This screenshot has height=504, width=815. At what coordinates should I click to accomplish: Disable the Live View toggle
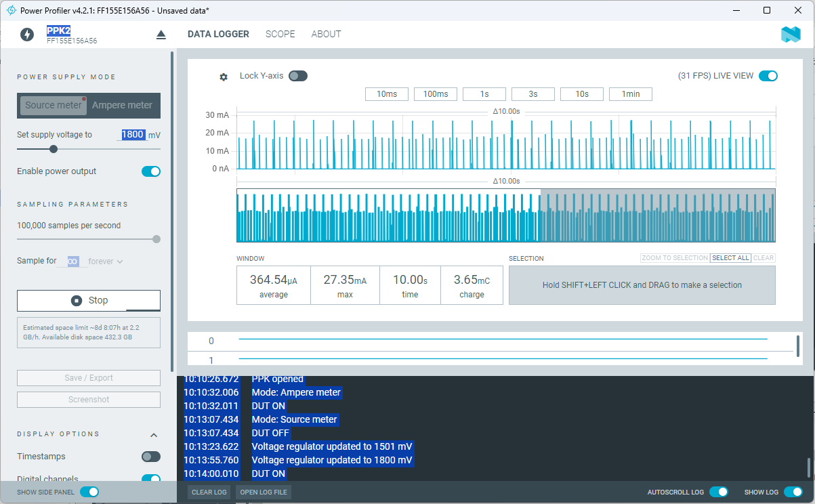(x=768, y=76)
